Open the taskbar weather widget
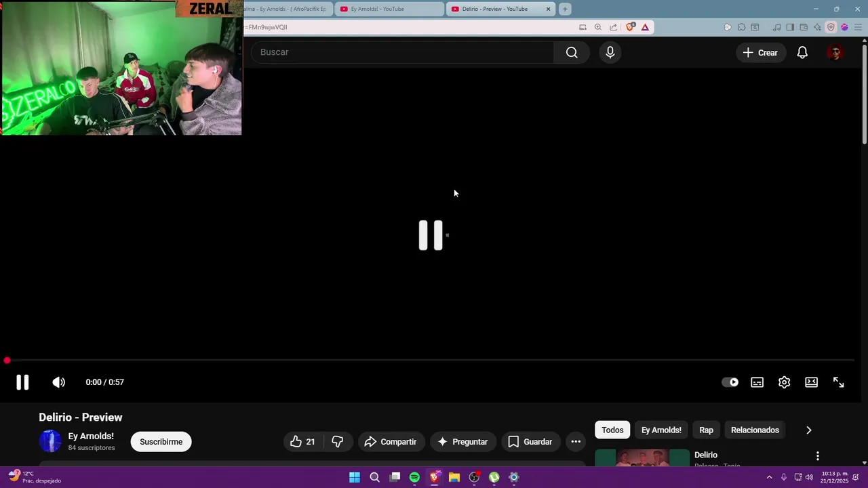The height and width of the screenshot is (488, 868). tap(35, 477)
